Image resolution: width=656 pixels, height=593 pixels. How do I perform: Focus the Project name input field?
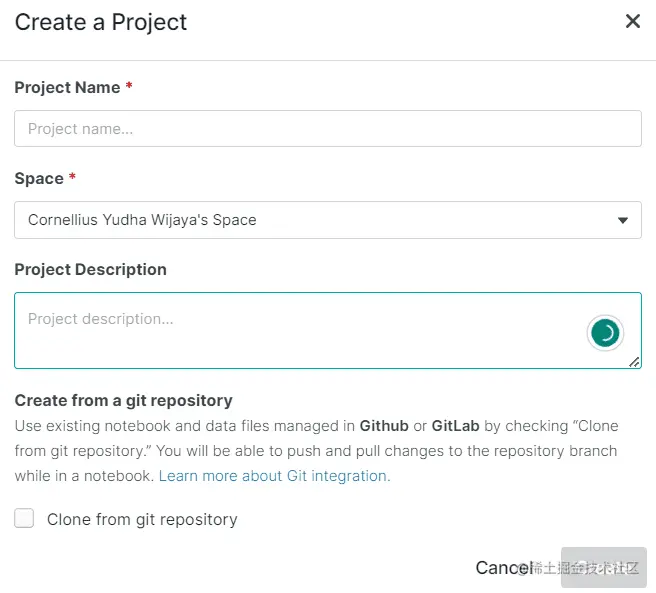[327, 128]
